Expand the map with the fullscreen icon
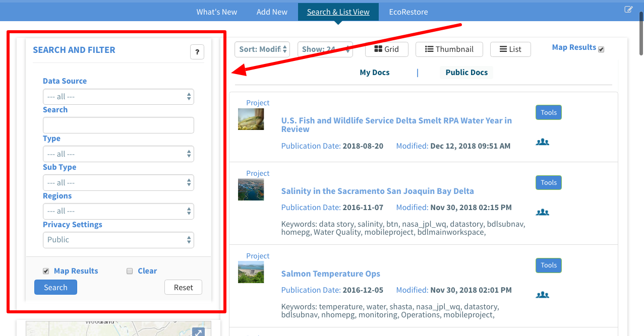The height and width of the screenshot is (336, 644). pyautogui.click(x=198, y=332)
